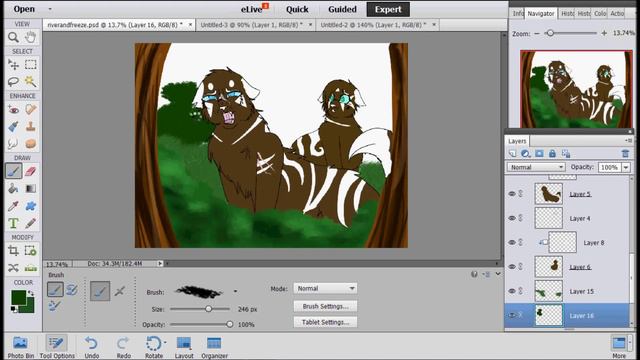Select the Move tool
This screenshot has height=360, width=640.
pyautogui.click(x=13, y=64)
